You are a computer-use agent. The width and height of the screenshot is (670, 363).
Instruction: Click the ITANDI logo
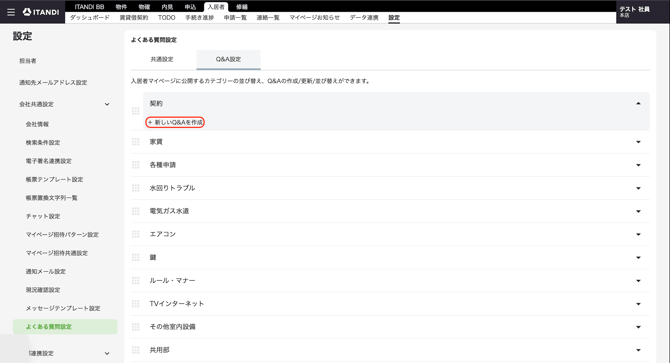pos(41,12)
